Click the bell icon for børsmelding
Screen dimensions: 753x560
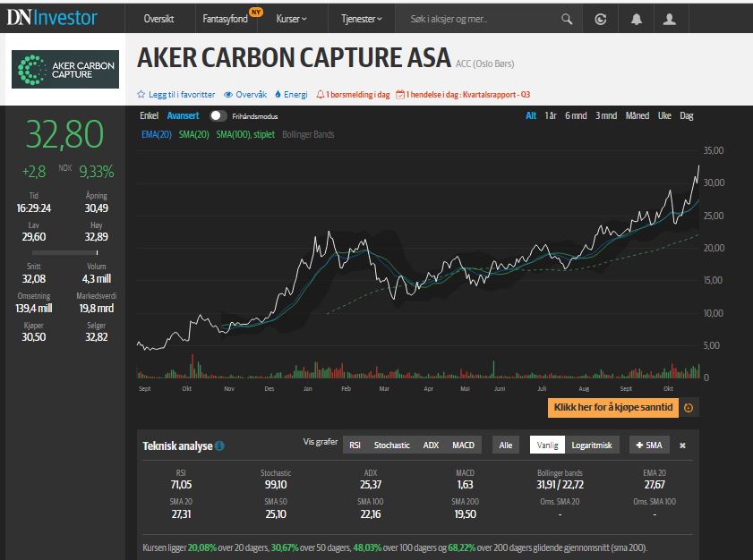321,95
